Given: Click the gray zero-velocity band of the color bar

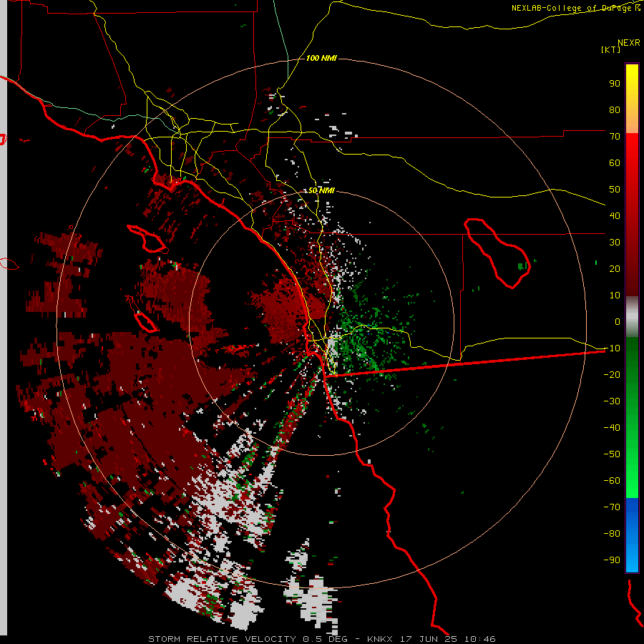Looking at the screenshot, I should [632, 317].
